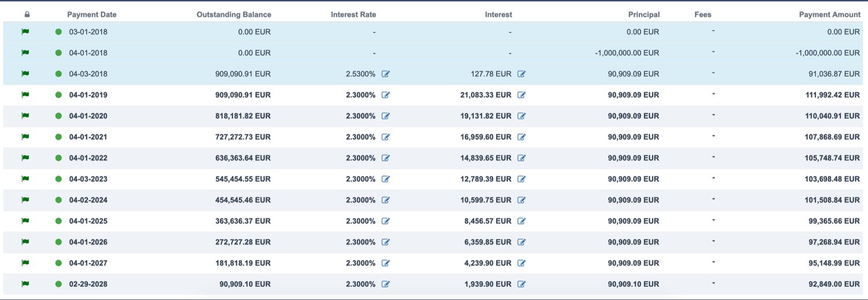The width and height of the screenshot is (868, 300).
Task: Click the Interest Rate column header
Action: tap(353, 14)
